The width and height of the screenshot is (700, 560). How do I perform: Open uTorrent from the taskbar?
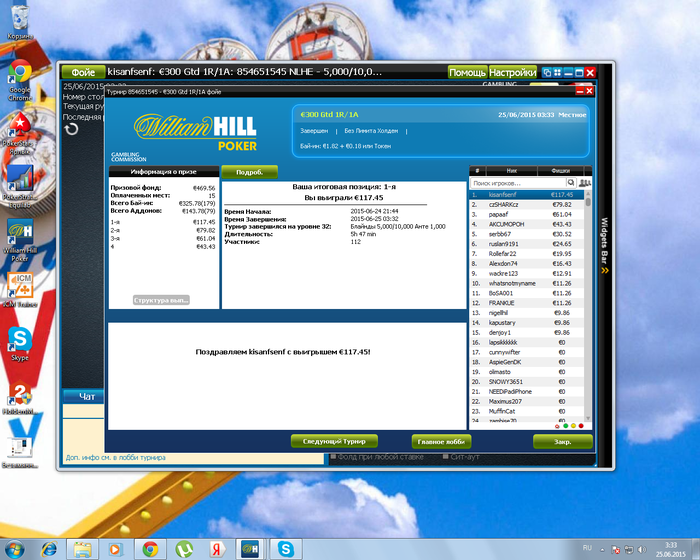[183, 549]
